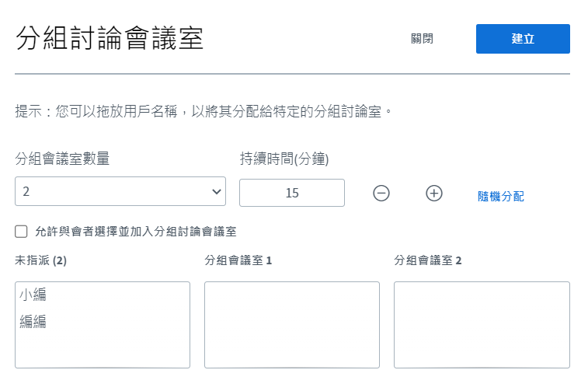This screenshot has width=588, height=384.
Task: Click the chevron arrow of room count dropdown
Action: point(217,191)
